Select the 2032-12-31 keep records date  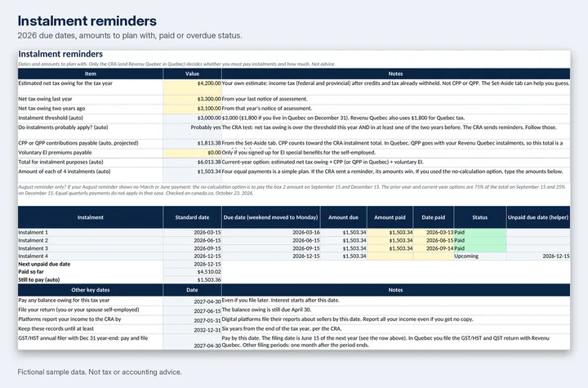point(193,329)
